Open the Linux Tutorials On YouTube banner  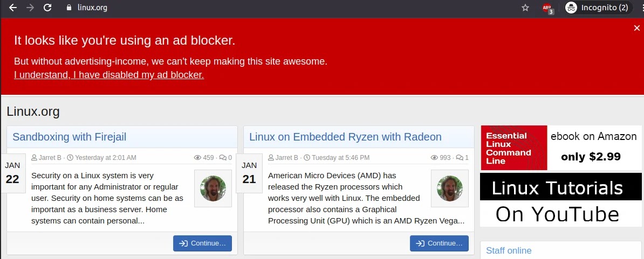coord(560,200)
